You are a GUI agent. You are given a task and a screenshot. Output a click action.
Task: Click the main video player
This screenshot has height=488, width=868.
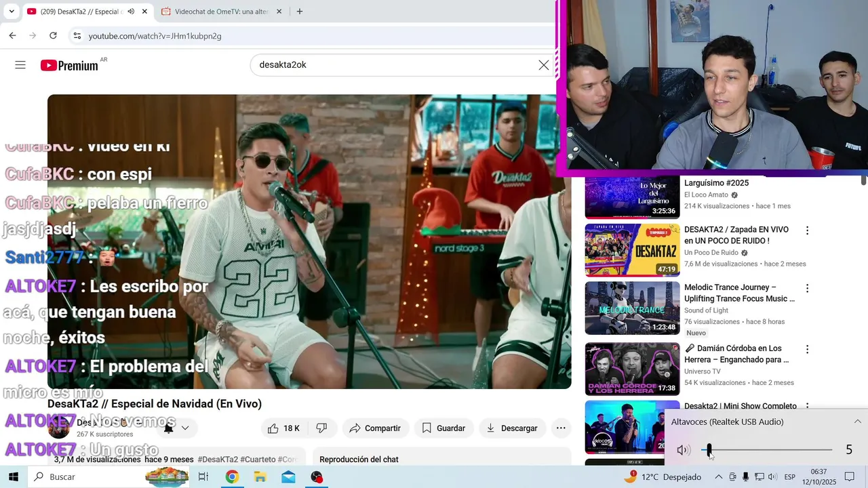click(x=309, y=241)
